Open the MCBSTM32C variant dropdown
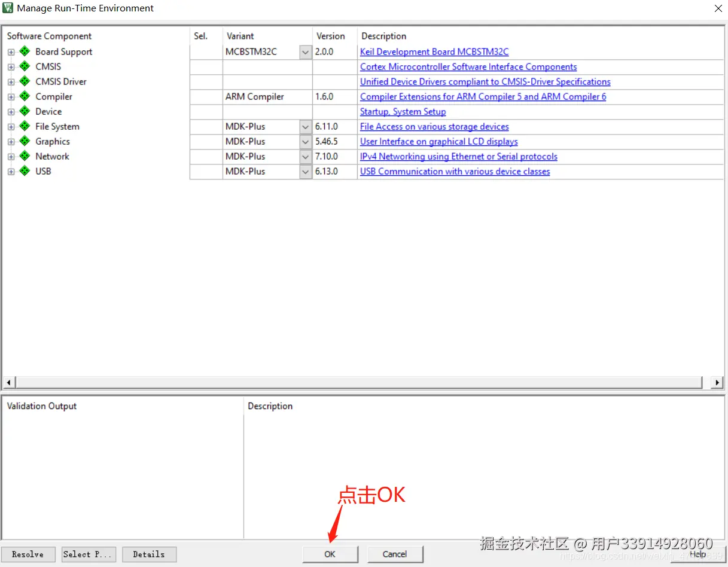 (306, 52)
